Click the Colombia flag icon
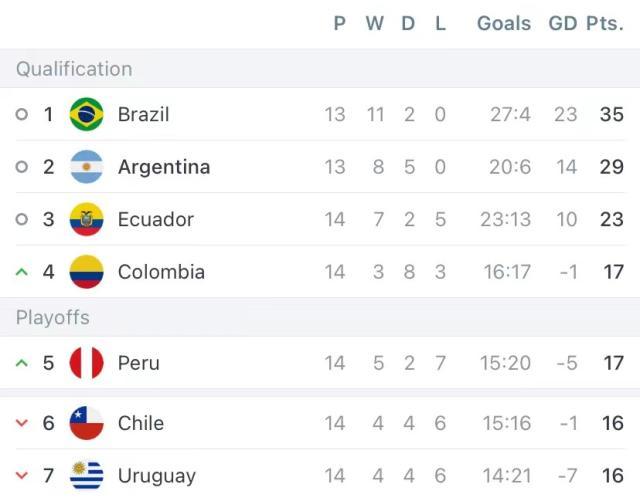Viewport: 640px width, 501px height. point(87,272)
